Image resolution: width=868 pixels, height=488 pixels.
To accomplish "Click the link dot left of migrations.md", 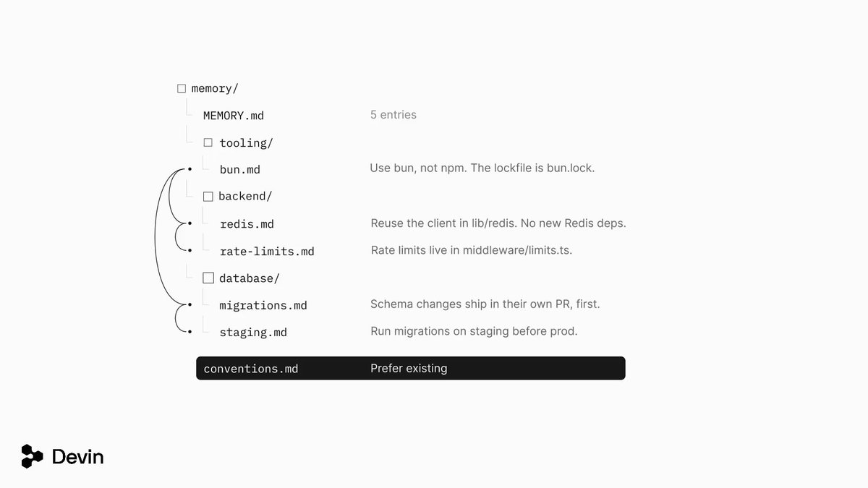I will click(x=190, y=304).
